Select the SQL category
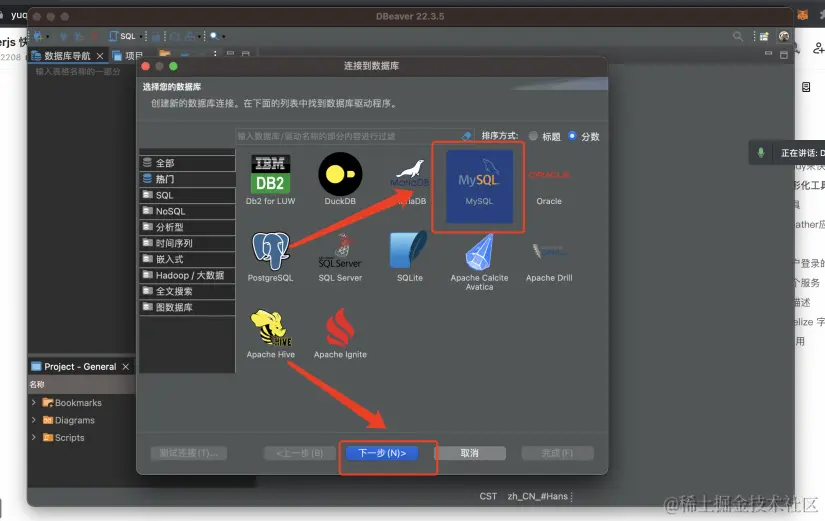The height and width of the screenshot is (521, 825). [x=187, y=195]
